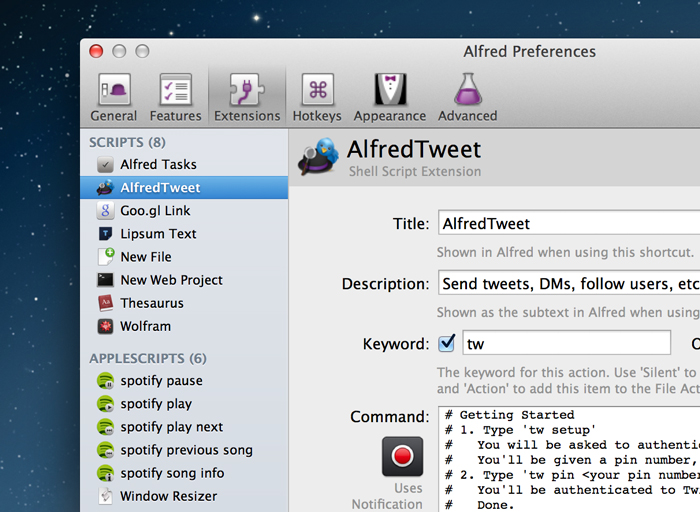Click the New File document icon
Image resolution: width=700 pixels, height=512 pixels.
point(106,257)
